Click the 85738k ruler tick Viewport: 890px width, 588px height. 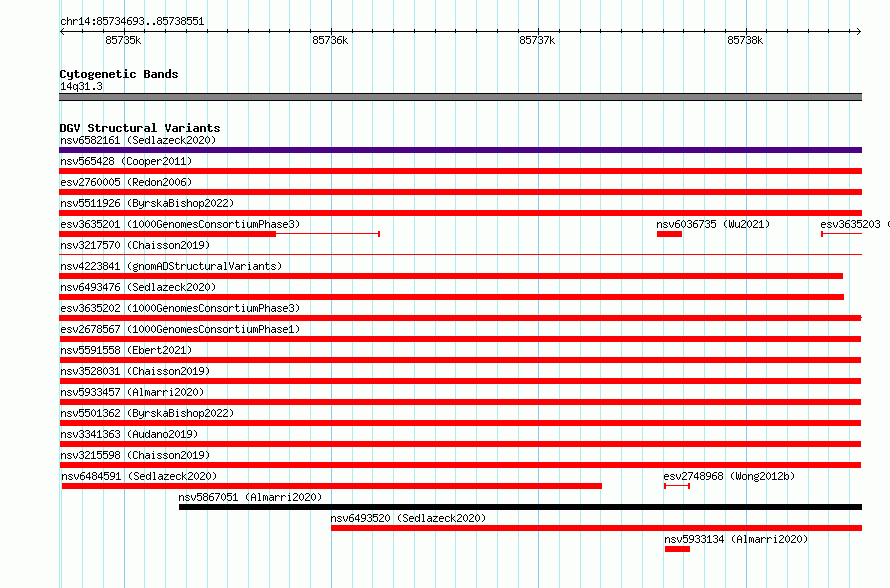coord(745,40)
